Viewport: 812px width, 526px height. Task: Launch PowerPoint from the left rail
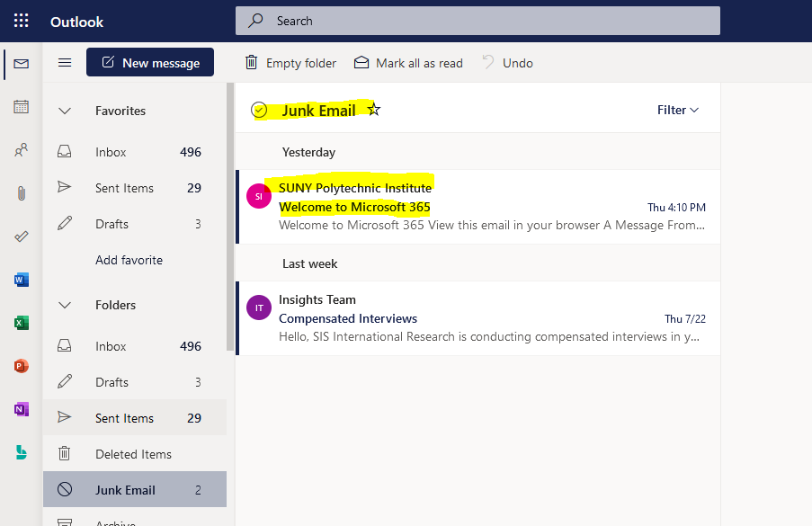pyautogui.click(x=22, y=366)
